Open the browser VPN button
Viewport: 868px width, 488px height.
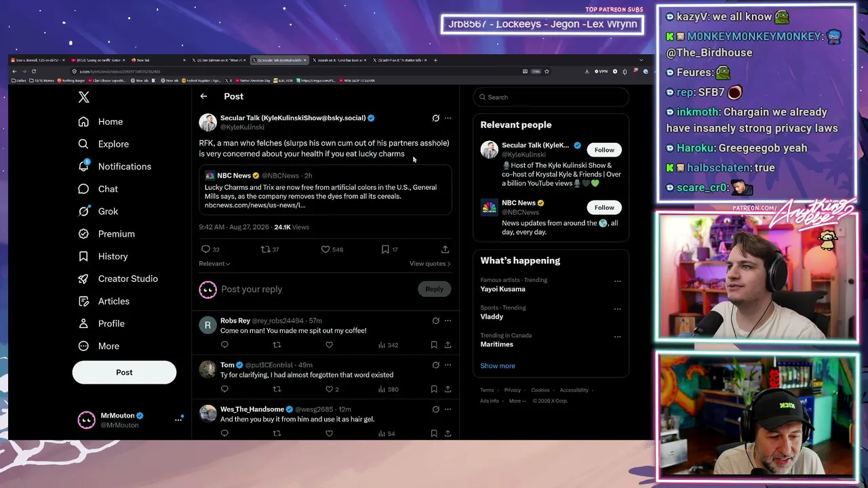tap(601, 71)
